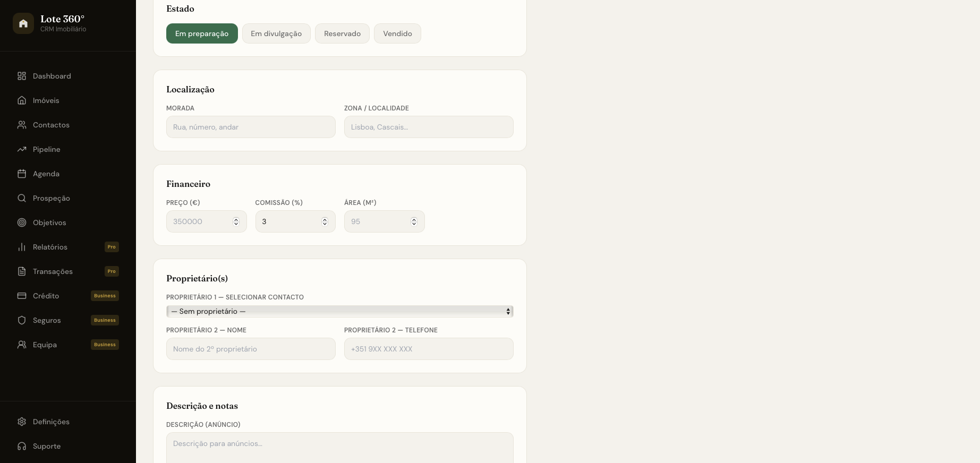Click the Imóveis house icon
The height and width of the screenshot is (463, 980).
tap(22, 100)
